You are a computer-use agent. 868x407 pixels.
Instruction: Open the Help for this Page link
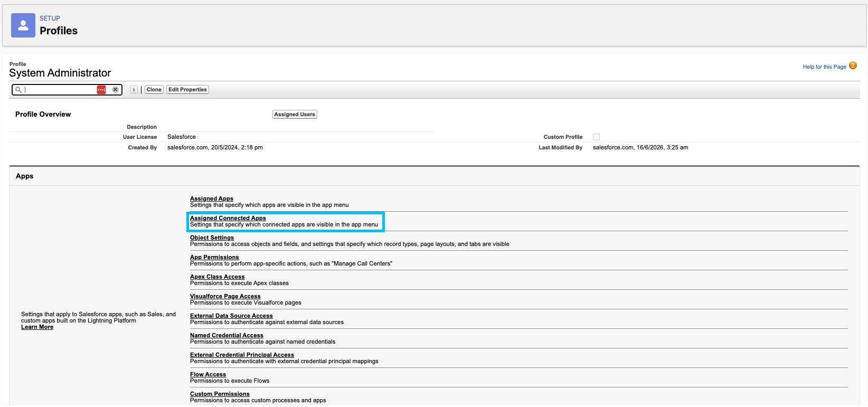[824, 67]
